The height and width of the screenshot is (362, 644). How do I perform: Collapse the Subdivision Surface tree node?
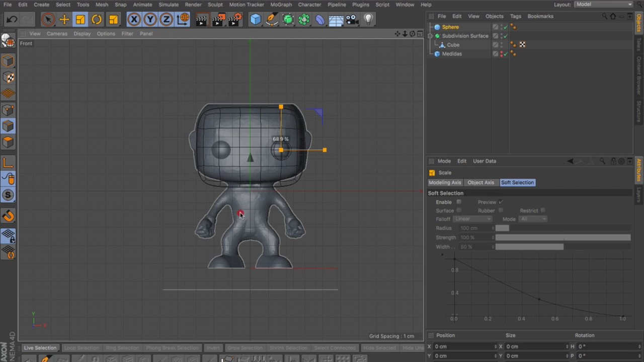pyautogui.click(x=430, y=36)
